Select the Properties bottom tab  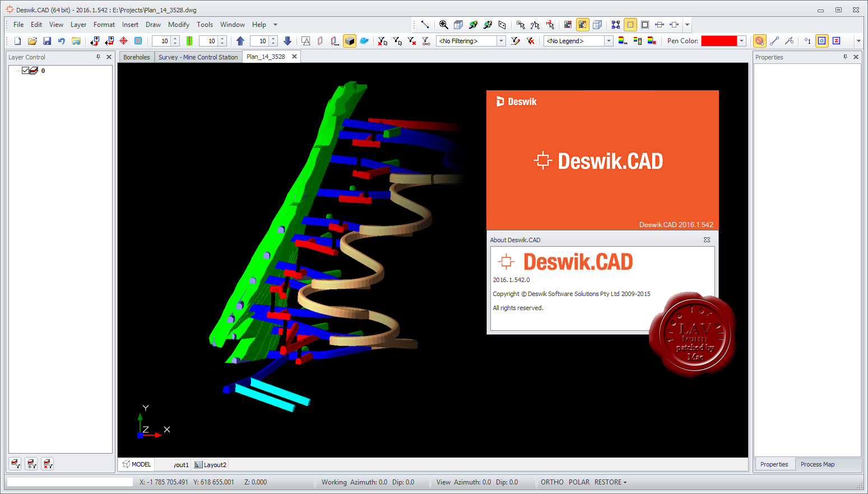(774, 464)
